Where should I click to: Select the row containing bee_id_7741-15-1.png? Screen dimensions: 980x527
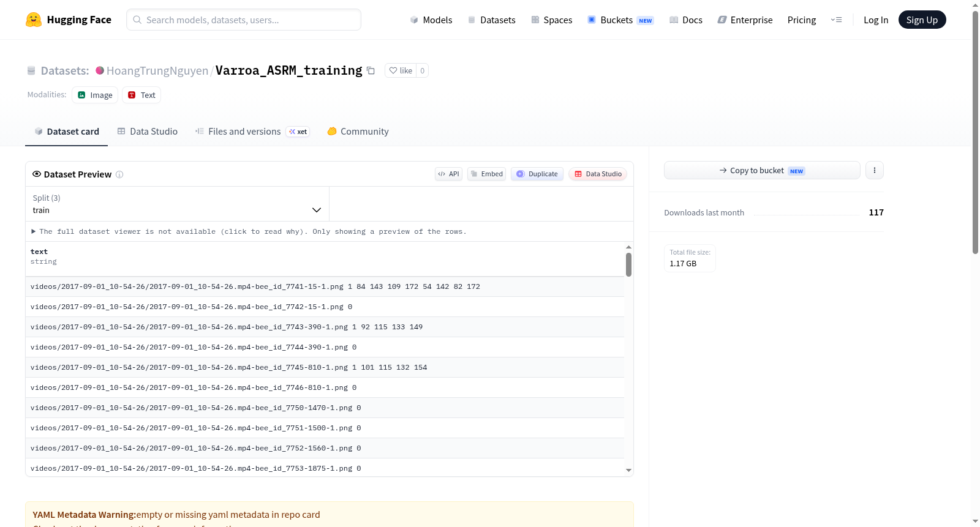[x=325, y=286]
